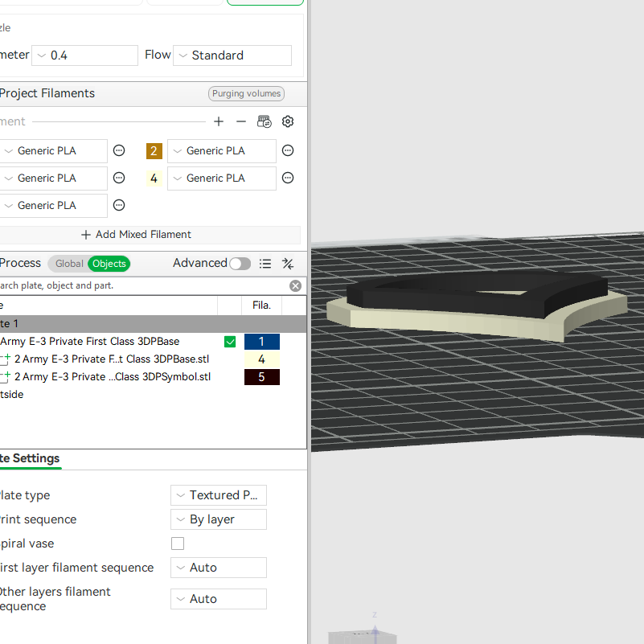Click ellipsis icon beside third left Generic PLA
This screenshot has height=644, width=644.
click(119, 205)
